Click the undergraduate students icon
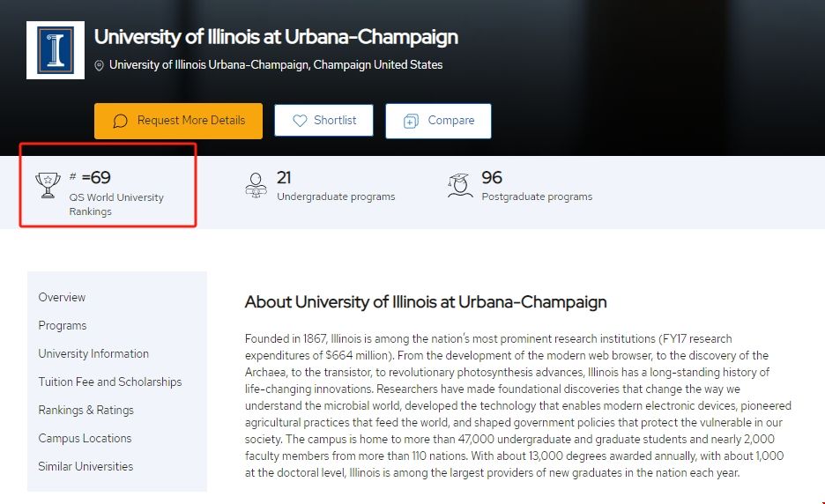This screenshot has height=504, width=825. click(256, 185)
